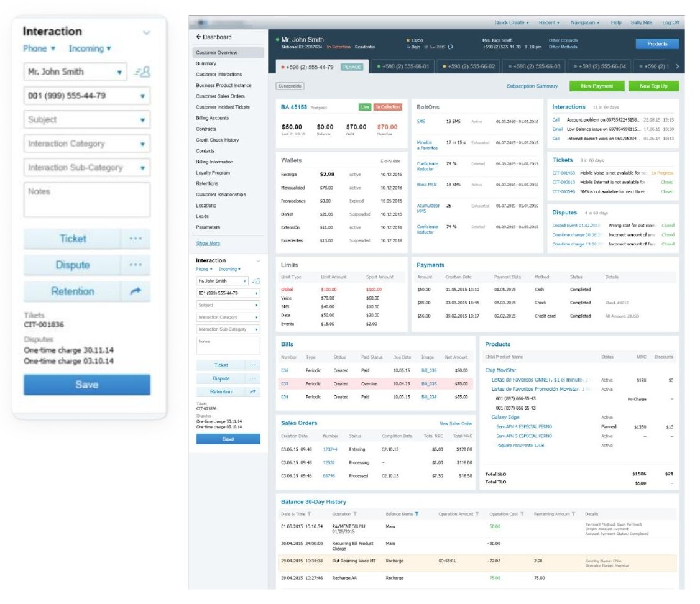Filter the Remaining Amount column
700x604 pixels.
click(574, 514)
